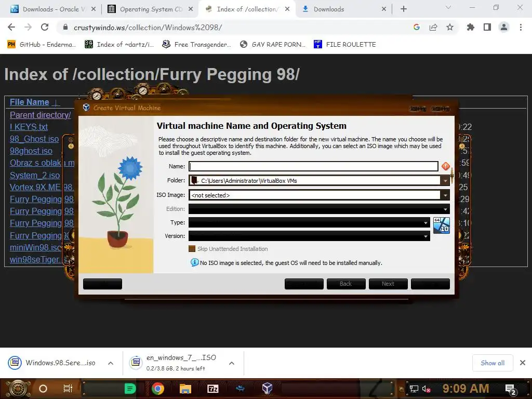Click the miniWin98.iso link
This screenshot has height=399, width=532.
(36, 247)
